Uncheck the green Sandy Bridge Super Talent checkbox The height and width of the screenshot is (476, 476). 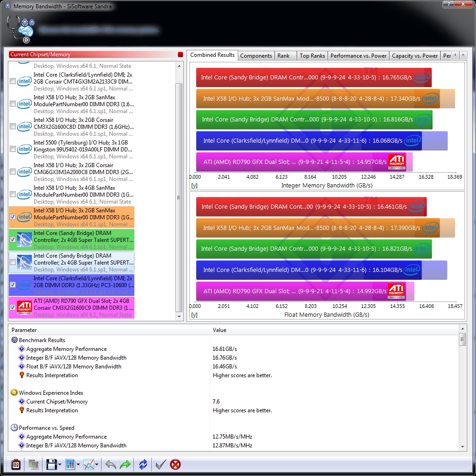click(13, 240)
